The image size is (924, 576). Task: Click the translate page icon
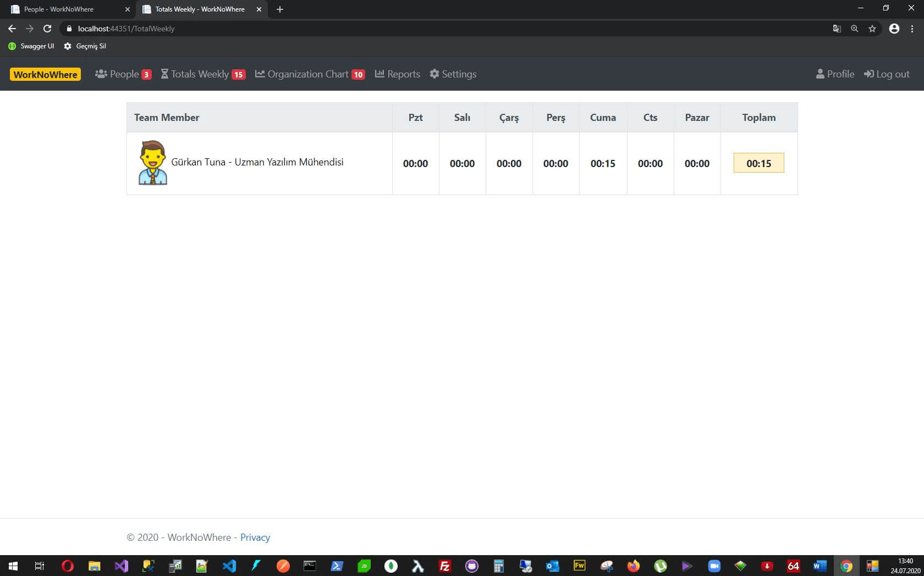(x=837, y=29)
